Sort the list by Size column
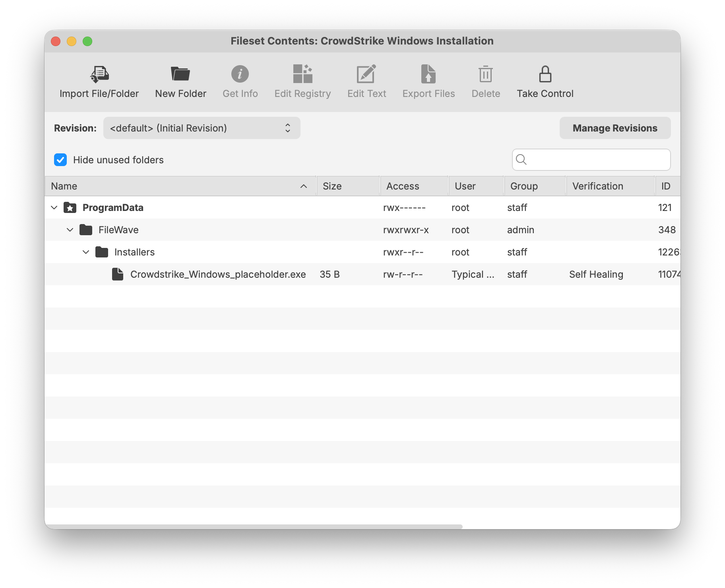Image resolution: width=725 pixels, height=588 pixels. pyautogui.click(x=347, y=186)
